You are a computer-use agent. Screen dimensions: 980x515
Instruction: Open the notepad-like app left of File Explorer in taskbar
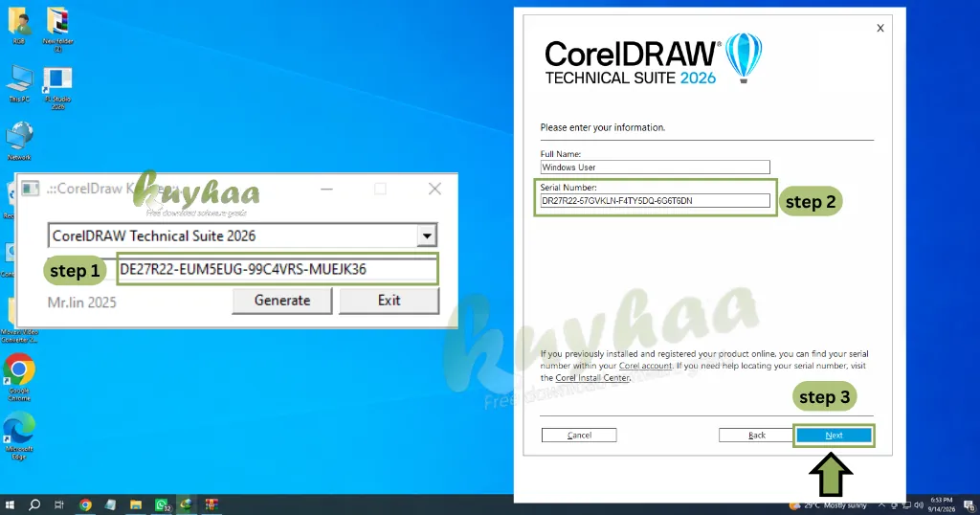(111, 504)
